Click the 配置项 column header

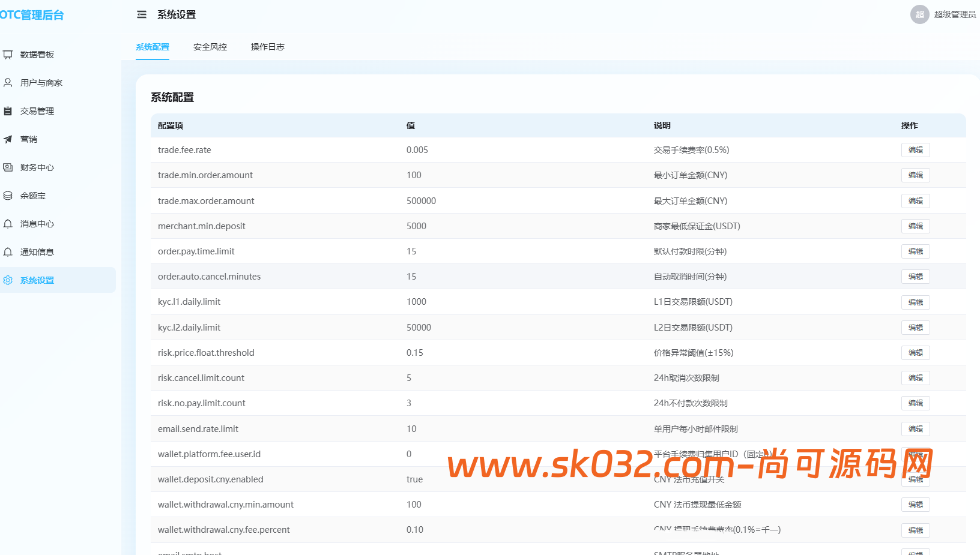[x=171, y=125]
